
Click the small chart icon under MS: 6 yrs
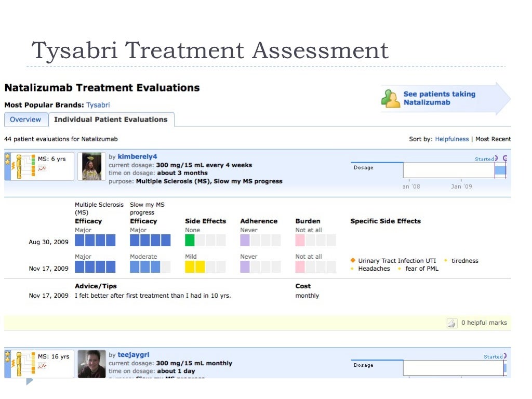(42, 168)
